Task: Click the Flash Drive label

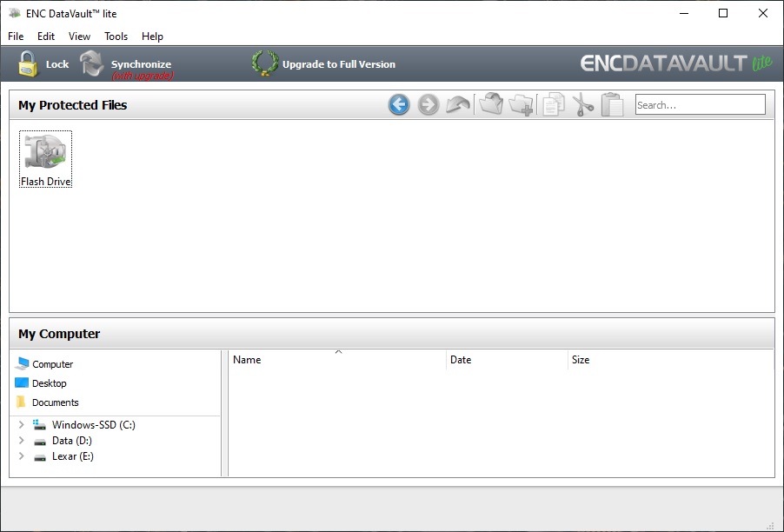Action: 45,182
